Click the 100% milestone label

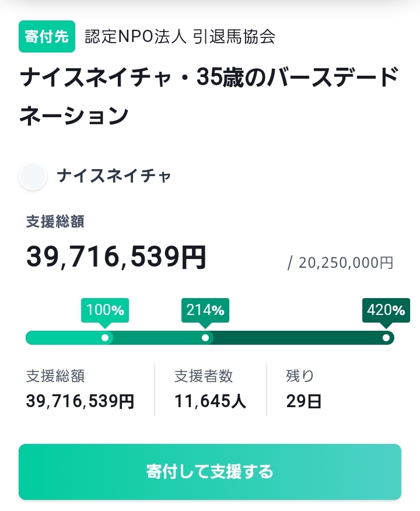105,310
